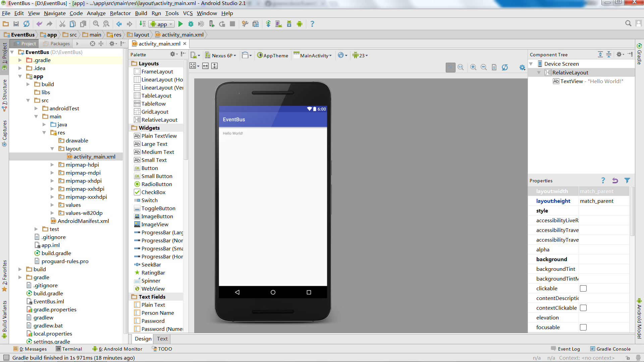The height and width of the screenshot is (362, 644).
Task: Click the Debug app bug icon
Action: pyautogui.click(x=191, y=24)
